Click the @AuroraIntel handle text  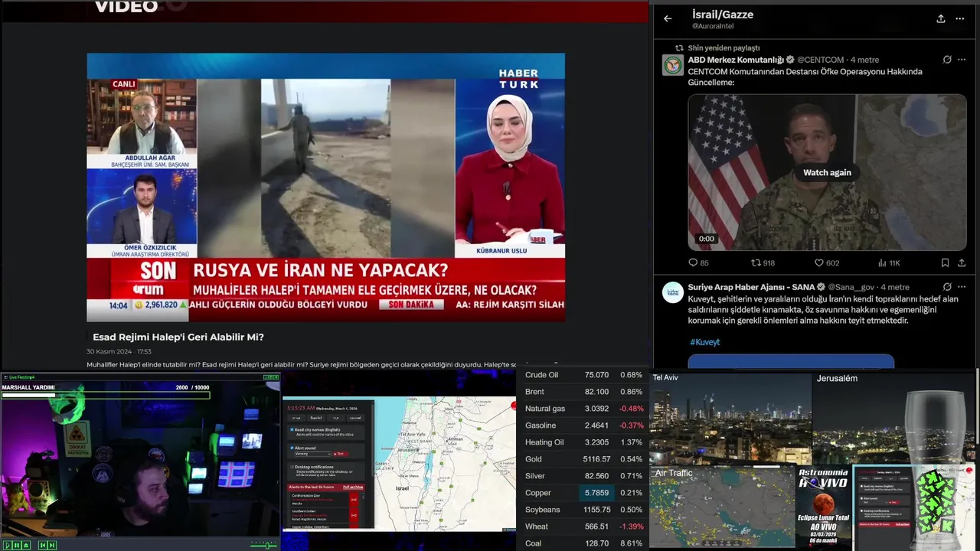[x=712, y=26]
